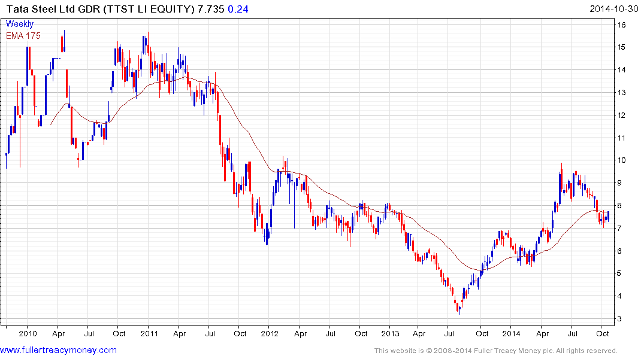Click the copyright notice for Fuller Treacy Money plc
644x359 pixels.
coord(496,351)
